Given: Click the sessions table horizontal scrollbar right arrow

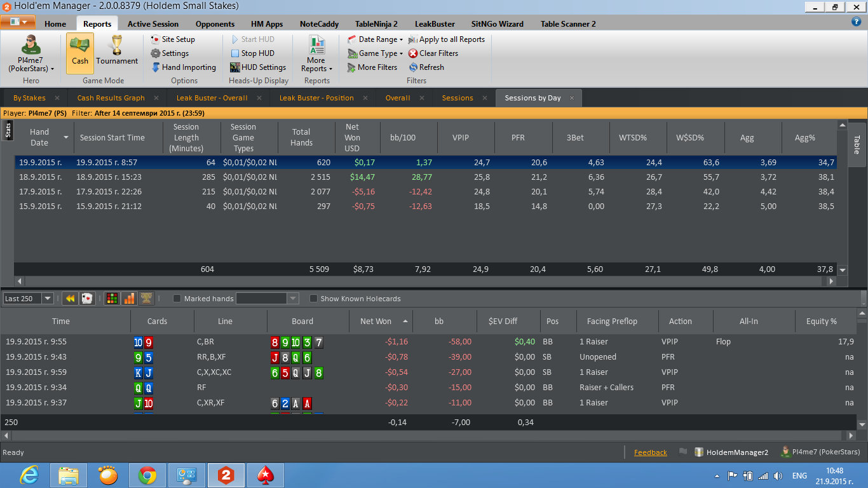Looking at the screenshot, I should [x=831, y=280].
